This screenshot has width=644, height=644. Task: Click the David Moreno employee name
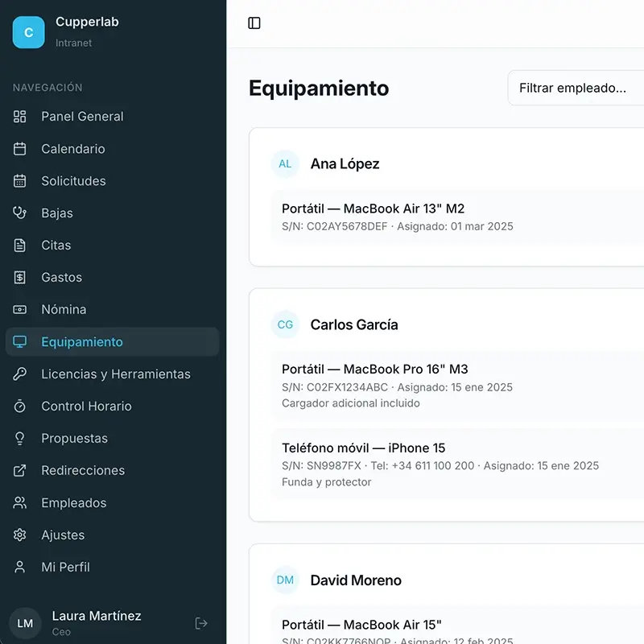(356, 580)
